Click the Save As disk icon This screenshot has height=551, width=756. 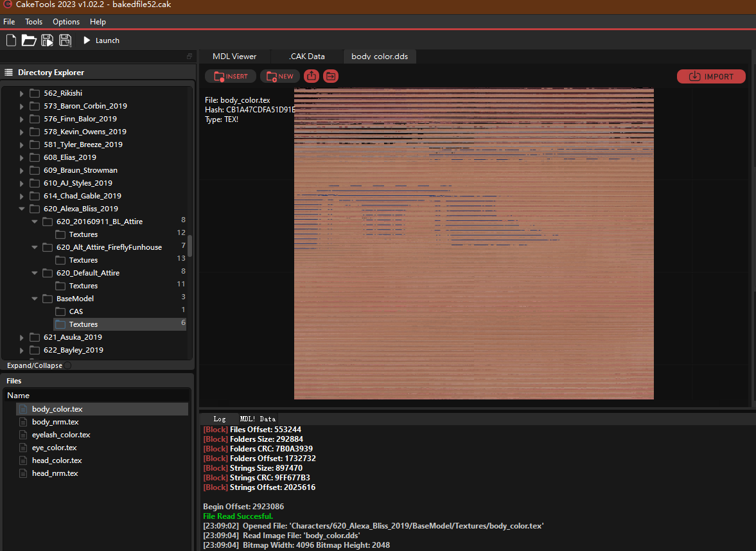pos(65,40)
